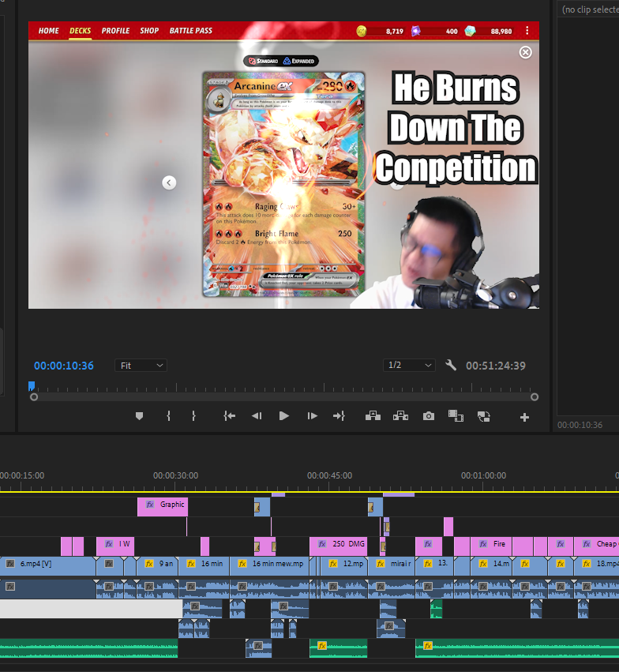Click HOME in the game menu preview

click(48, 31)
